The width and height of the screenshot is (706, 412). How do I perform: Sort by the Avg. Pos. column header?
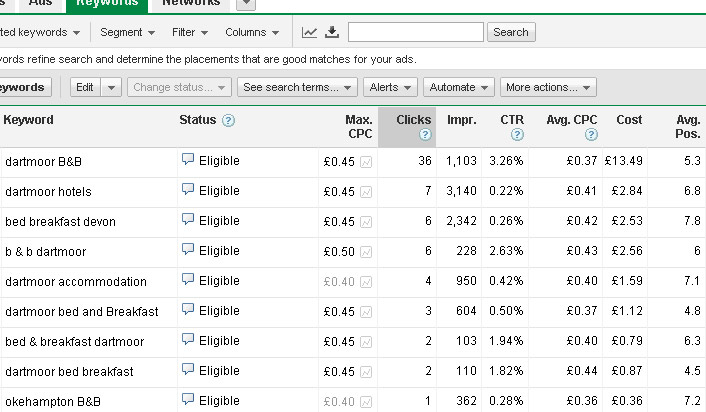point(688,127)
